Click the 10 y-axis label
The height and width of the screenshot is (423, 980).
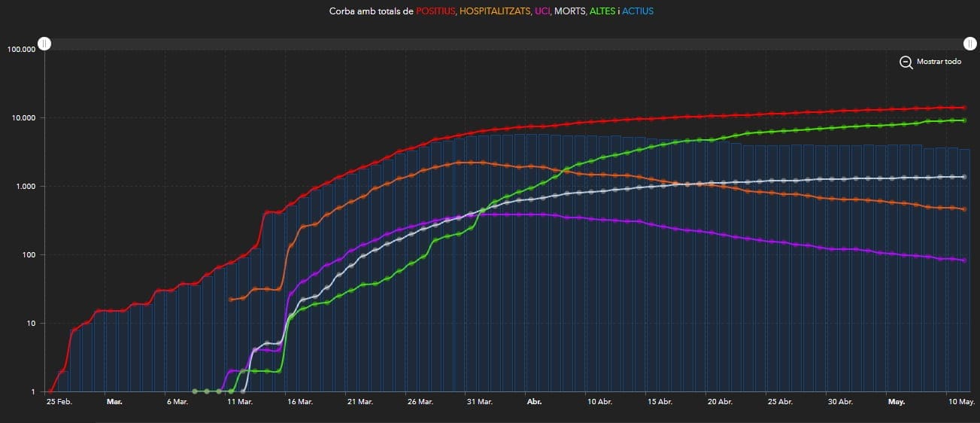pos(31,324)
